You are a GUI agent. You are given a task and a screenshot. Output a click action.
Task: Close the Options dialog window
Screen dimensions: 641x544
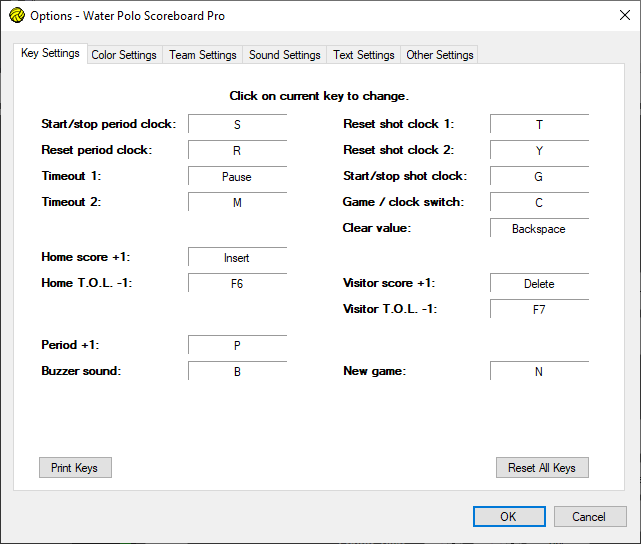617,16
